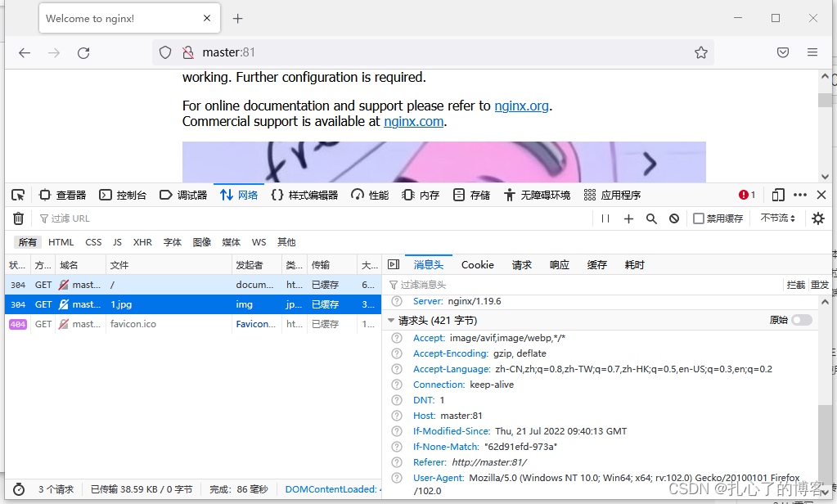This screenshot has height=504, width=837.
Task: Open the 控制台 (Console) panel
Action: 123,195
